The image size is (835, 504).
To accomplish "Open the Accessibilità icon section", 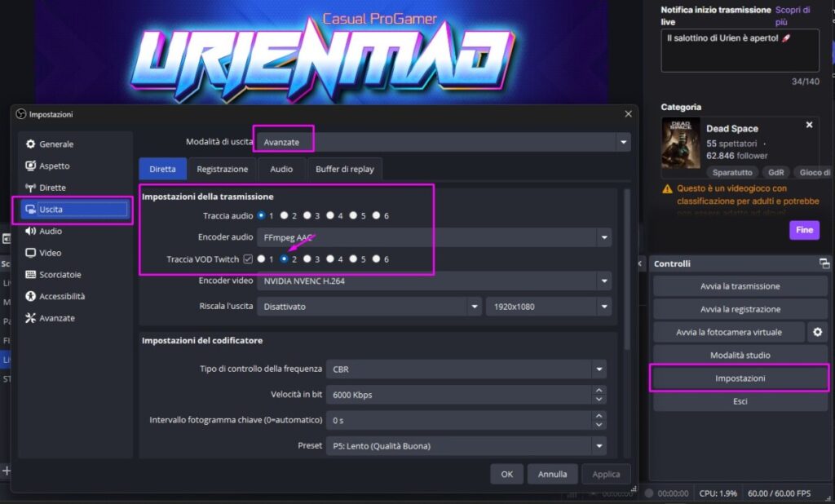I will coord(31,296).
